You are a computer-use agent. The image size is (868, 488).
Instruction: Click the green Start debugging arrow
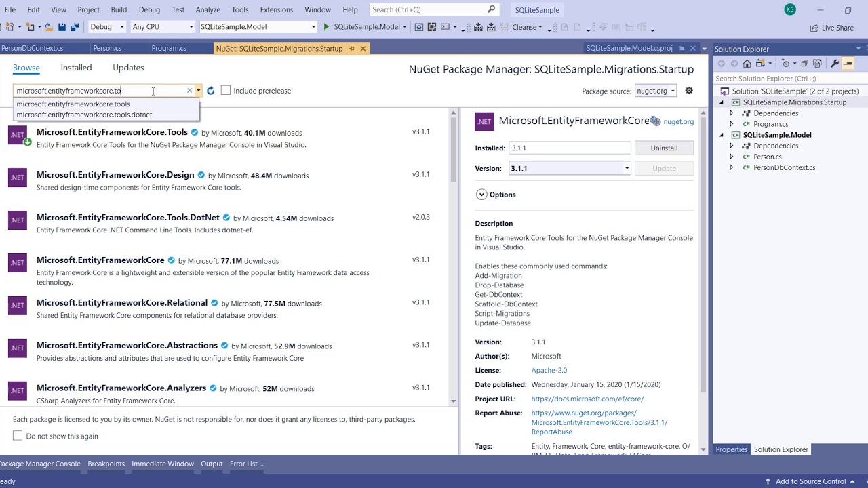(x=326, y=27)
